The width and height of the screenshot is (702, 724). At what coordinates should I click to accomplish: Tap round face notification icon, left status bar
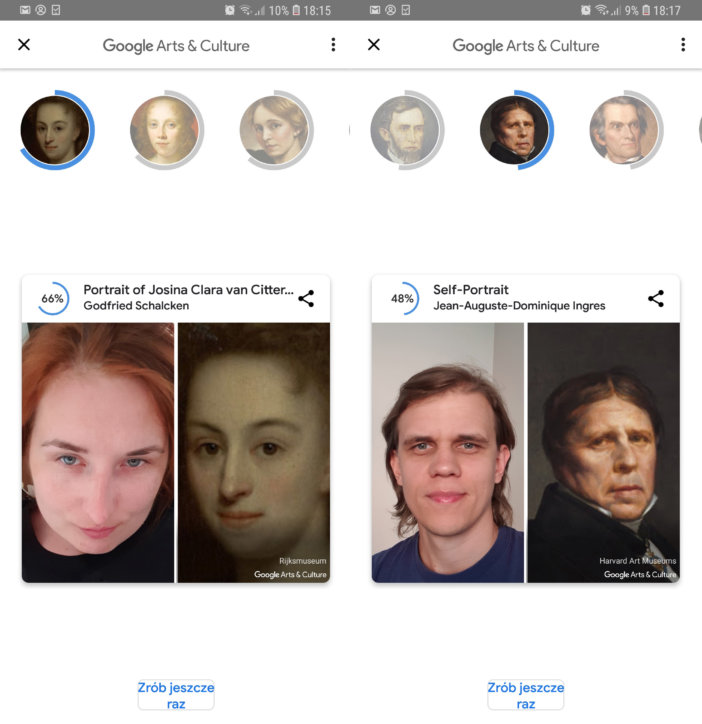41,10
